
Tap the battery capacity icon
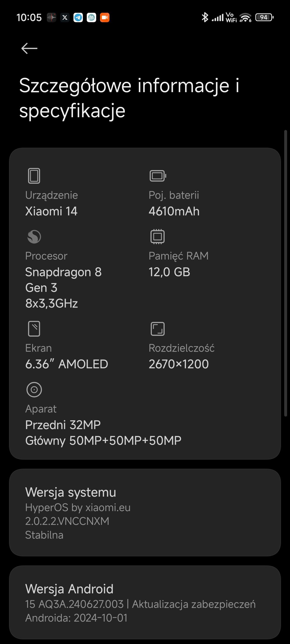[158, 176]
